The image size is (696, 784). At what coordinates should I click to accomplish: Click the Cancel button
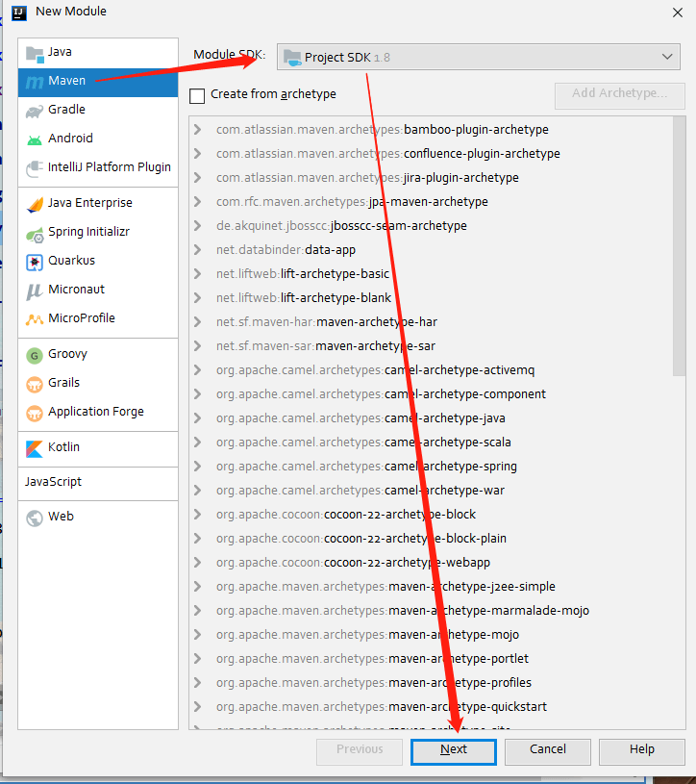[x=548, y=751]
